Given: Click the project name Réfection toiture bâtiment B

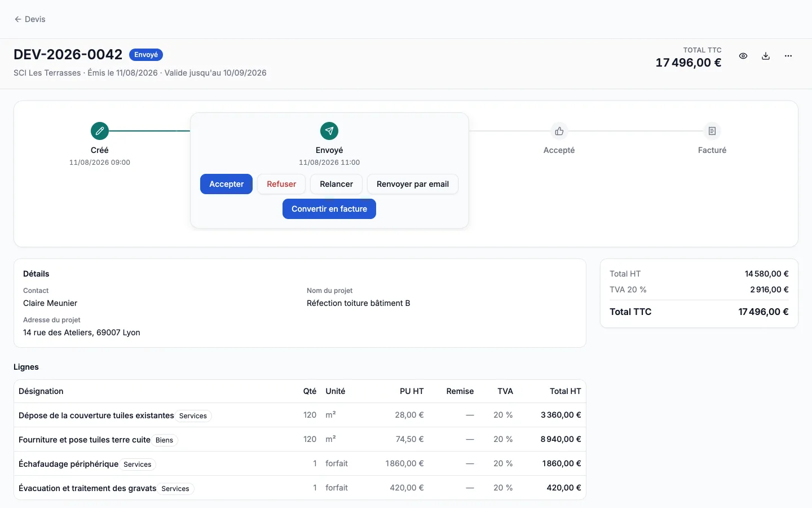Looking at the screenshot, I should 359,303.
